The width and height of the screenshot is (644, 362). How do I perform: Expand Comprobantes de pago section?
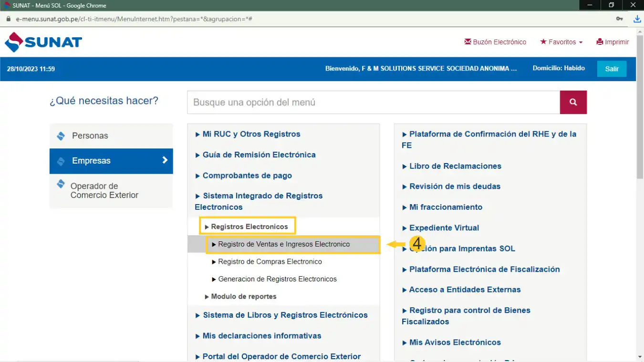tap(247, 176)
